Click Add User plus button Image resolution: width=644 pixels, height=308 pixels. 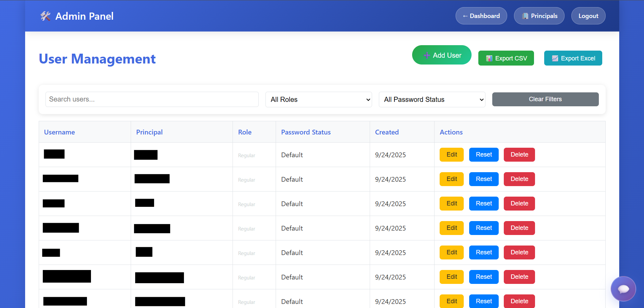click(x=441, y=55)
